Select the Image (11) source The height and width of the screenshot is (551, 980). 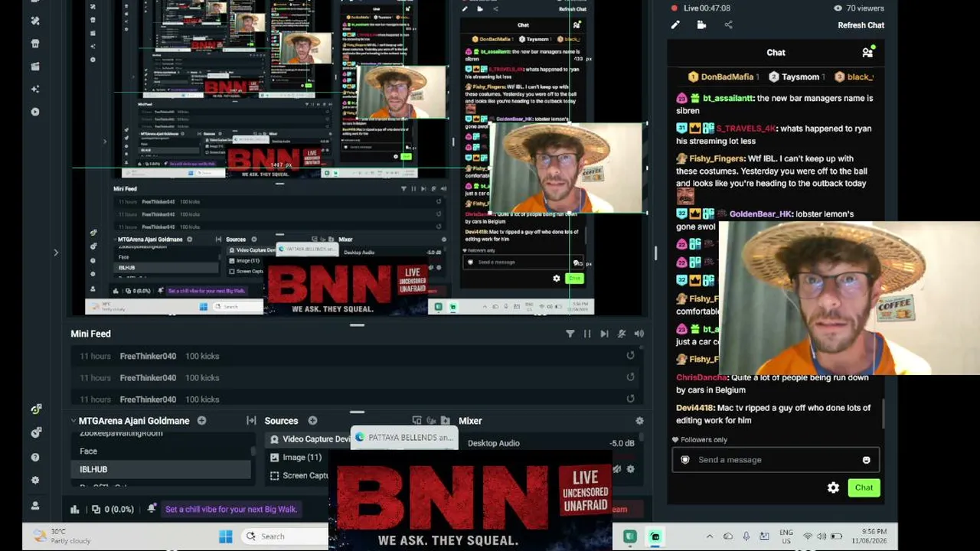click(297, 457)
